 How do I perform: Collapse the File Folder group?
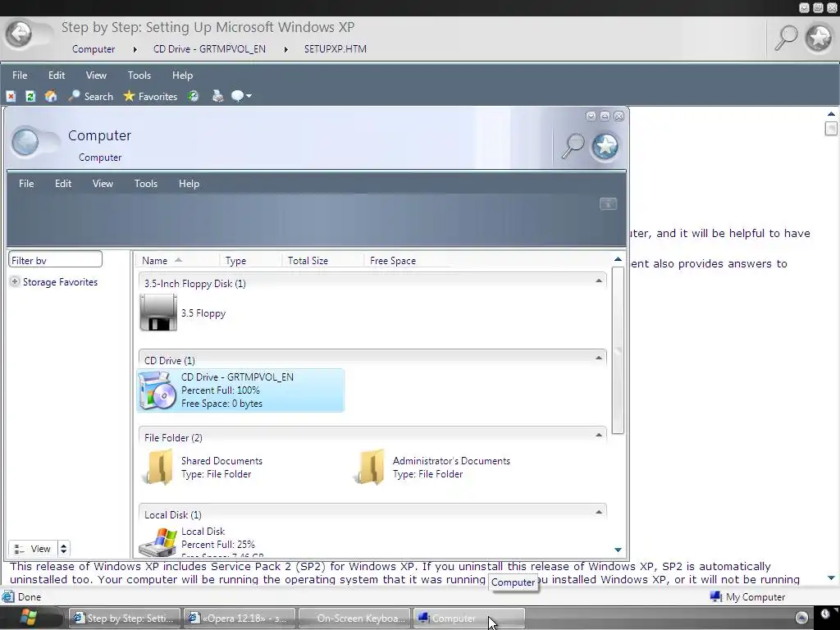[x=598, y=436]
